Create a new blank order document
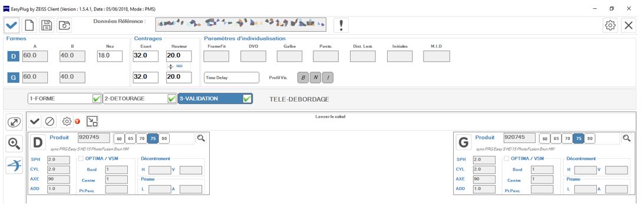 point(29,25)
